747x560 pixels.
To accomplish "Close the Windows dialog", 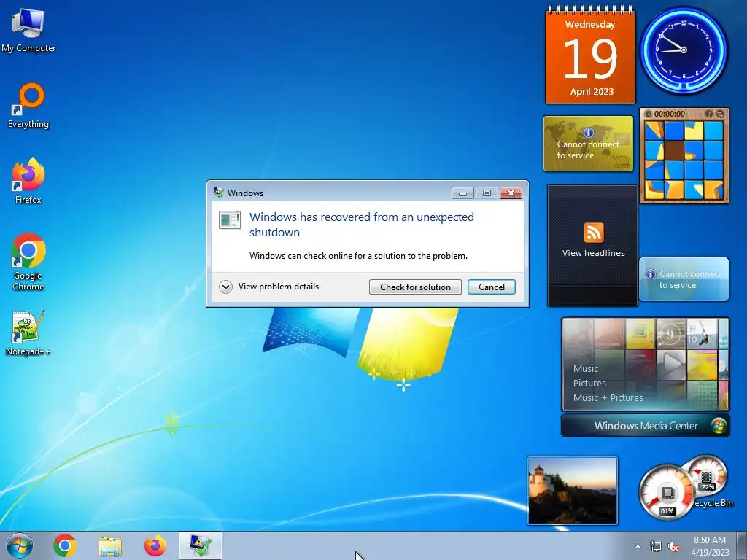I will coord(511,192).
